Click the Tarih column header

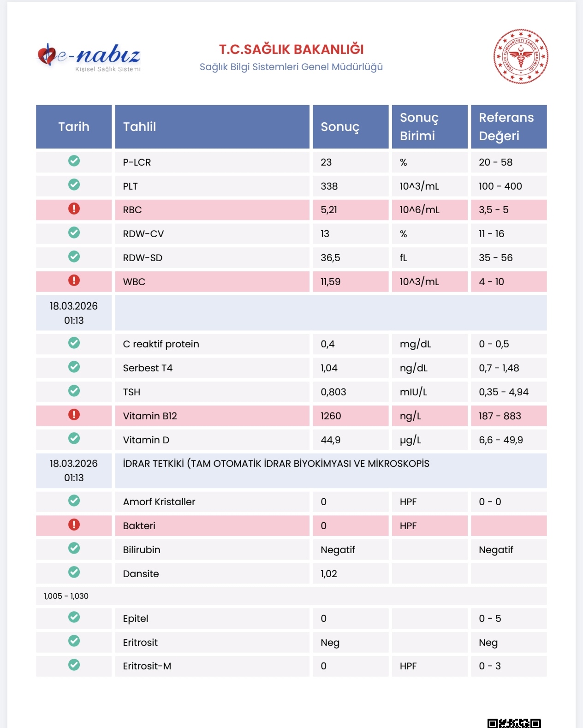(74, 127)
